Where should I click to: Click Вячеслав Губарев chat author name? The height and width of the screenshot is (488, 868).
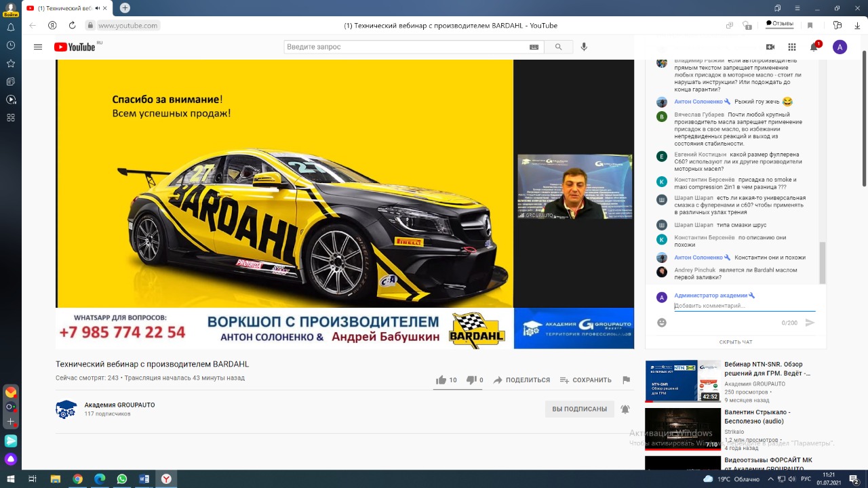[x=699, y=115]
